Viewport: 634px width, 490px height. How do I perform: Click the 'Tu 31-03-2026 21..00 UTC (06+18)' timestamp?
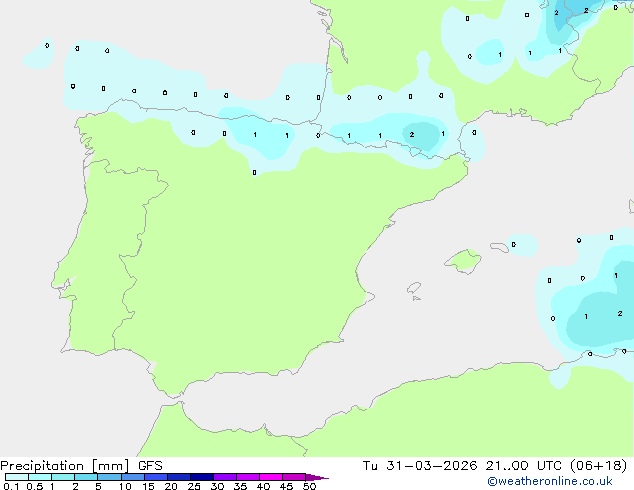coord(495,466)
